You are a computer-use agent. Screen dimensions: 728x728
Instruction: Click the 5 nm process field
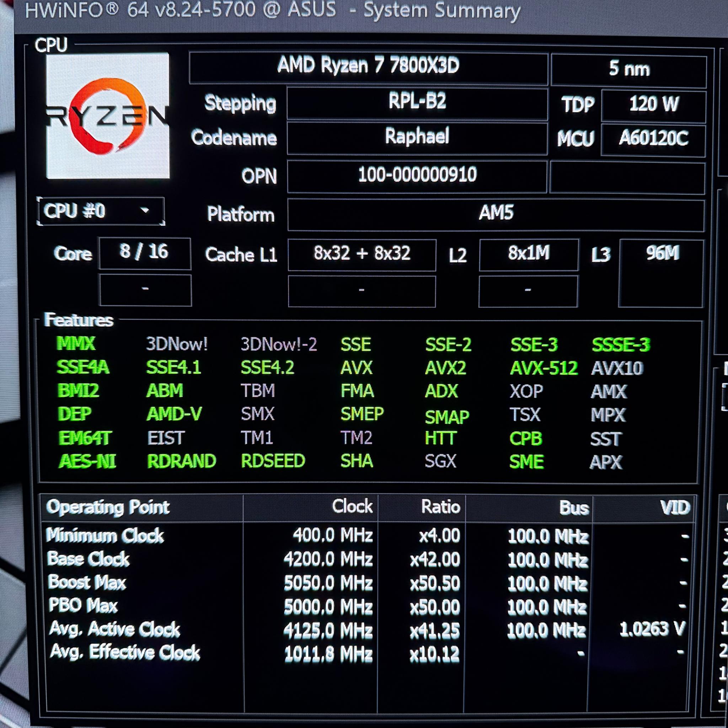tap(628, 70)
